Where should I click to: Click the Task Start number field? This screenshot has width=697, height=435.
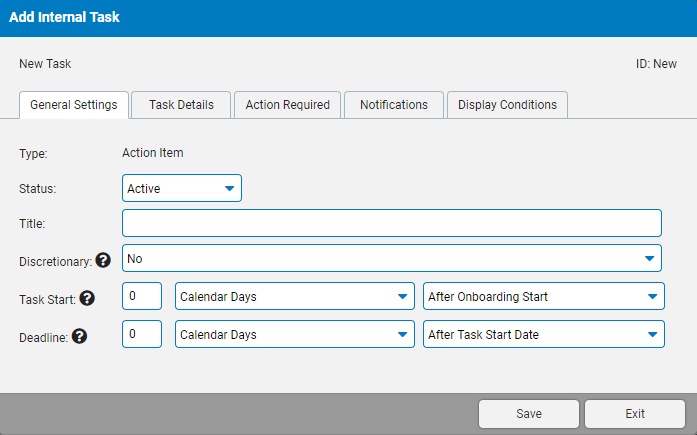142,296
